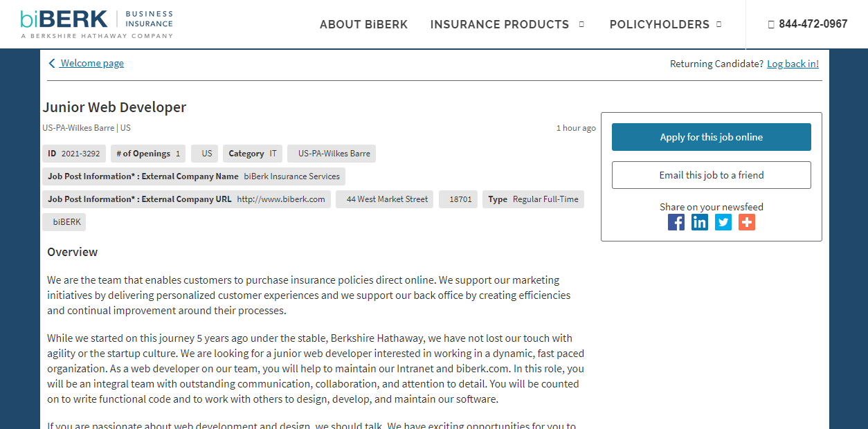The height and width of the screenshot is (429, 868).
Task: Open the Policyholders menu
Action: [660, 24]
